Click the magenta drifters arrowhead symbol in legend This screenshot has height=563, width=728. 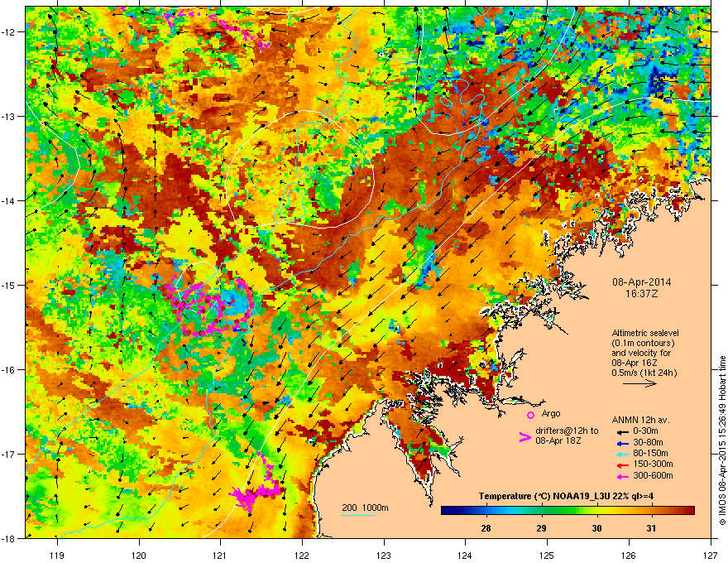click(x=524, y=436)
